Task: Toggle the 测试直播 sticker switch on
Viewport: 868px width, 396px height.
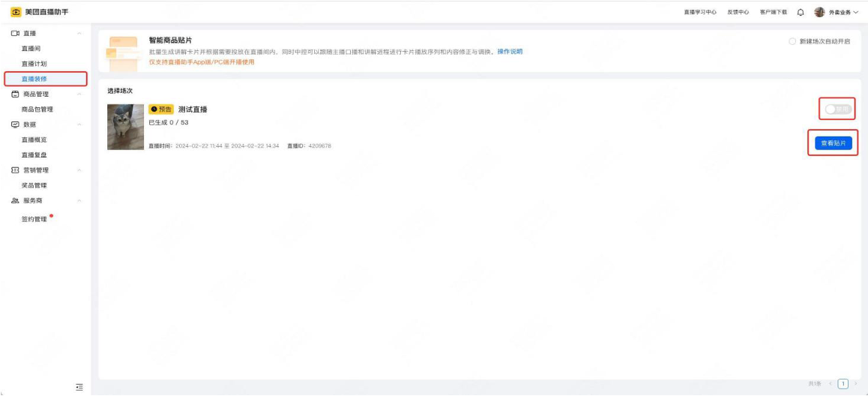Action: [x=838, y=109]
